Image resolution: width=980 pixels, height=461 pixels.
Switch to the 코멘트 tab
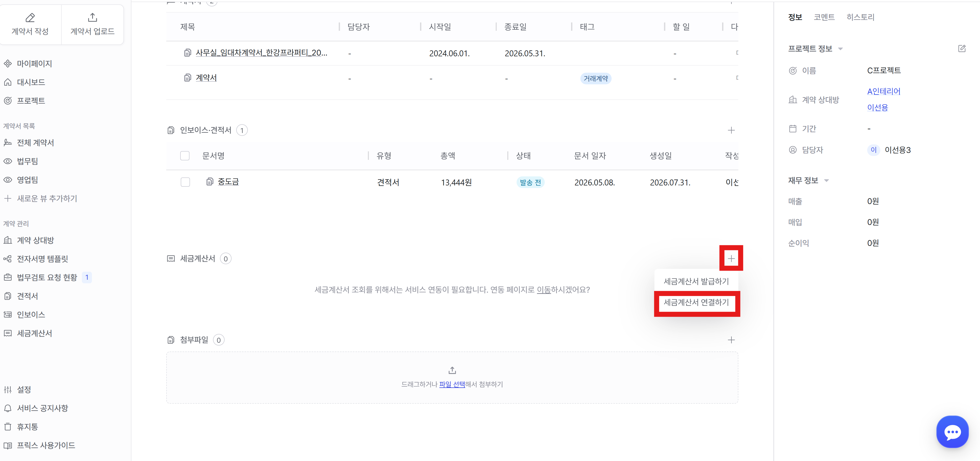coord(824,17)
